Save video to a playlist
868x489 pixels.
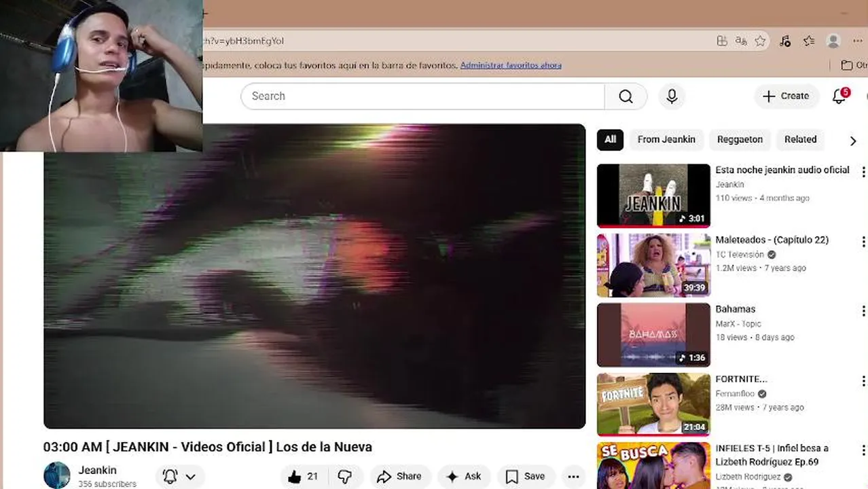[x=526, y=477]
